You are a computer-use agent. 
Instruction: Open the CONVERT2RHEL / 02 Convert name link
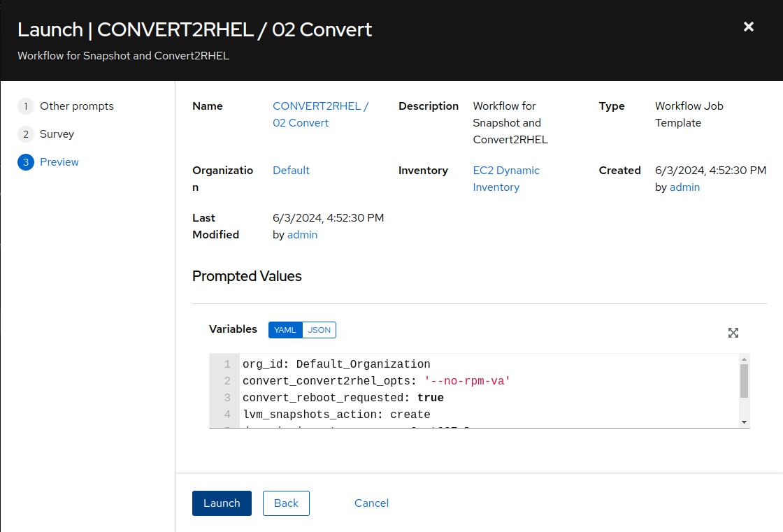click(321, 115)
